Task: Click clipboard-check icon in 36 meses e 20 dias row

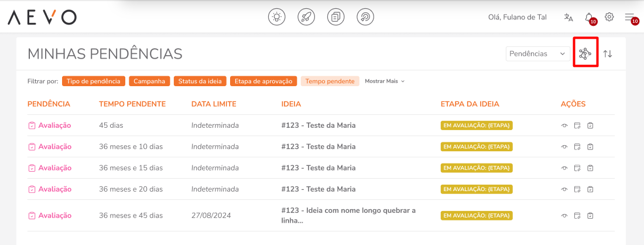Action: pyautogui.click(x=590, y=189)
